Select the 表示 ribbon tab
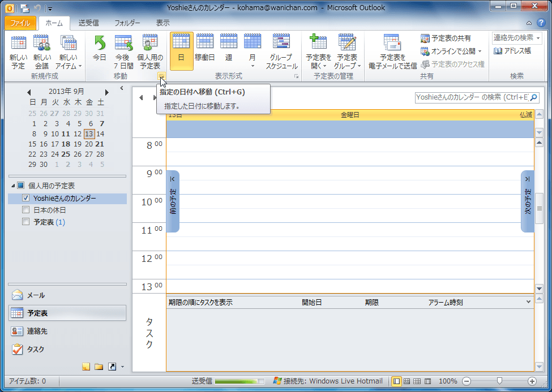 click(x=162, y=23)
